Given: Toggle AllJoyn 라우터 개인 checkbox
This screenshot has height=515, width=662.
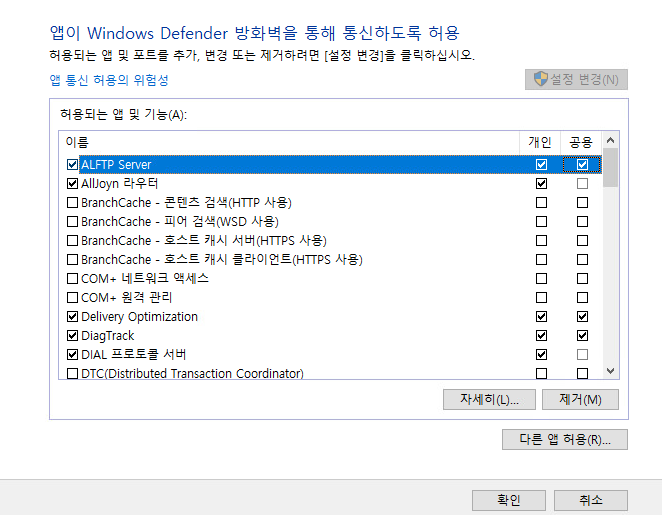Looking at the screenshot, I should pos(541,184).
